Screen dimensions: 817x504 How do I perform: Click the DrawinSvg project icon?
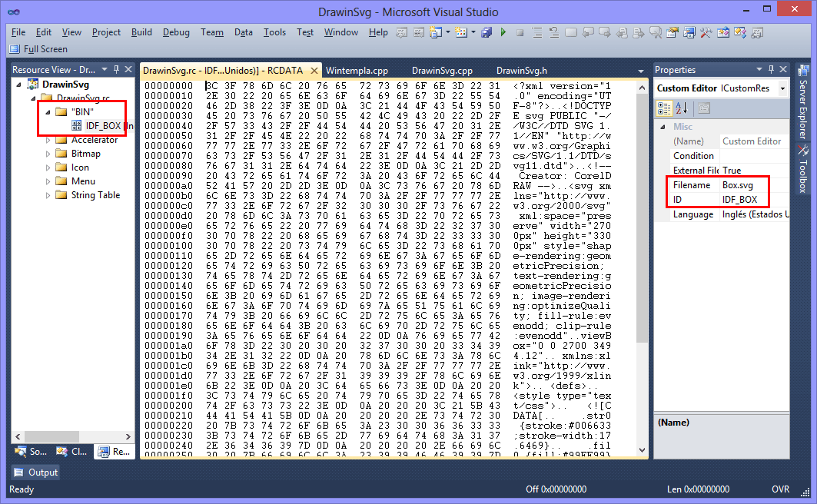[33, 85]
